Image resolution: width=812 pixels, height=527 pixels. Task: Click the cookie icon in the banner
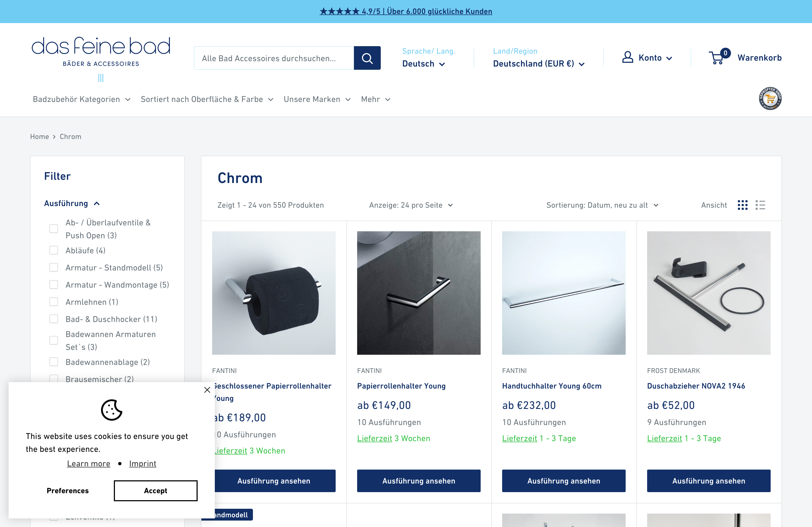(x=111, y=411)
